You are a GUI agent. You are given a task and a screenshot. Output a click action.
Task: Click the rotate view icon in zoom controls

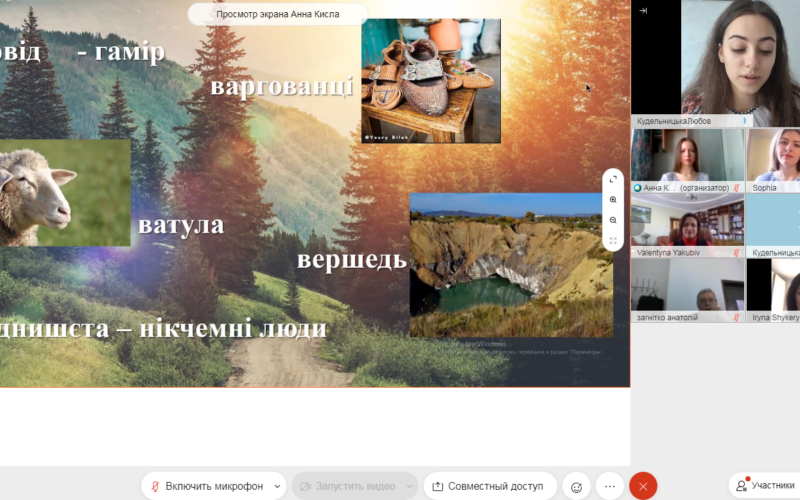pos(613,180)
